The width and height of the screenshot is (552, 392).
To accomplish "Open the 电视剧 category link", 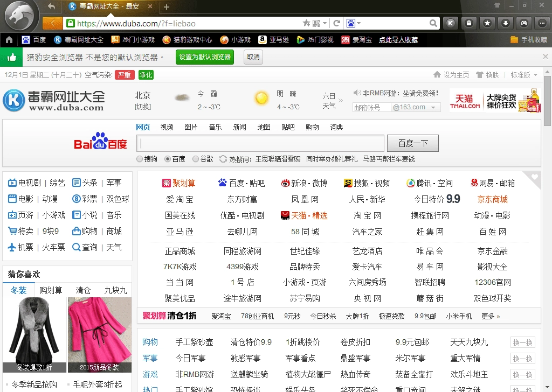I will [x=29, y=183].
